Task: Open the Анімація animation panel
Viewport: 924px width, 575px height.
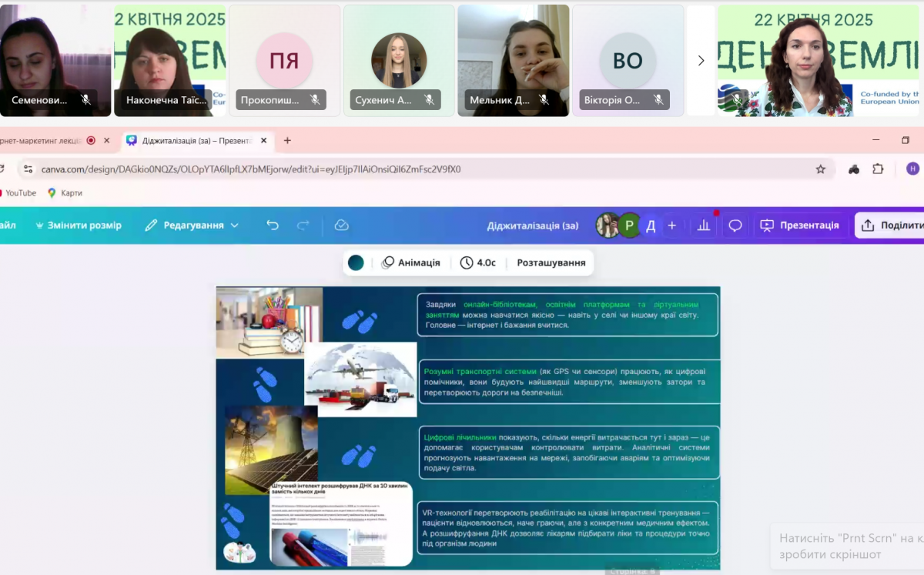Action: (411, 262)
